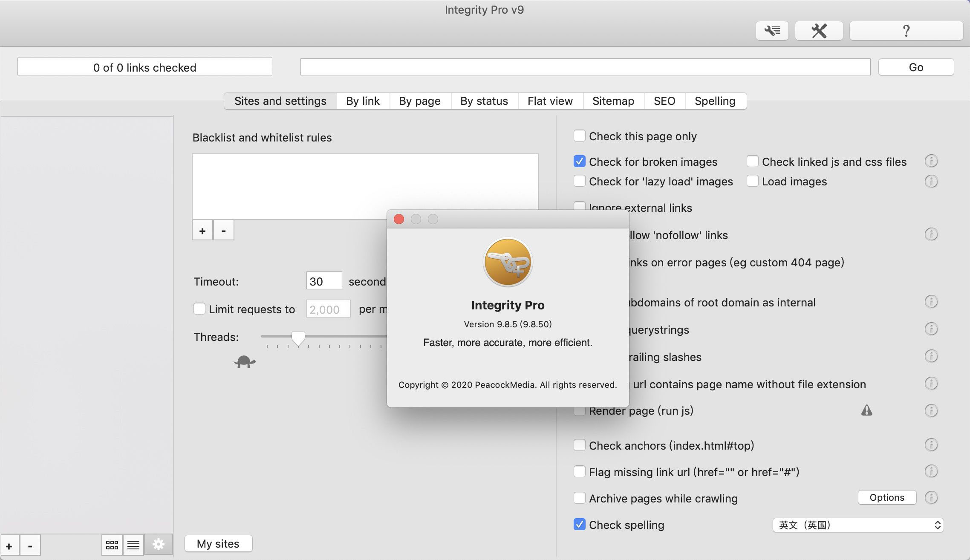Click the starting URL input field
The height and width of the screenshot is (560, 970).
click(585, 67)
